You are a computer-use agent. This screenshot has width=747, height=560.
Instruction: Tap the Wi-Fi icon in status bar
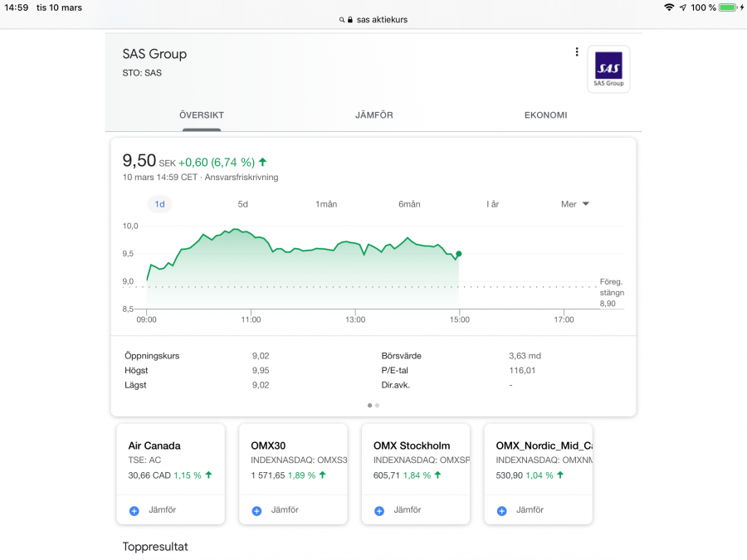[669, 7]
